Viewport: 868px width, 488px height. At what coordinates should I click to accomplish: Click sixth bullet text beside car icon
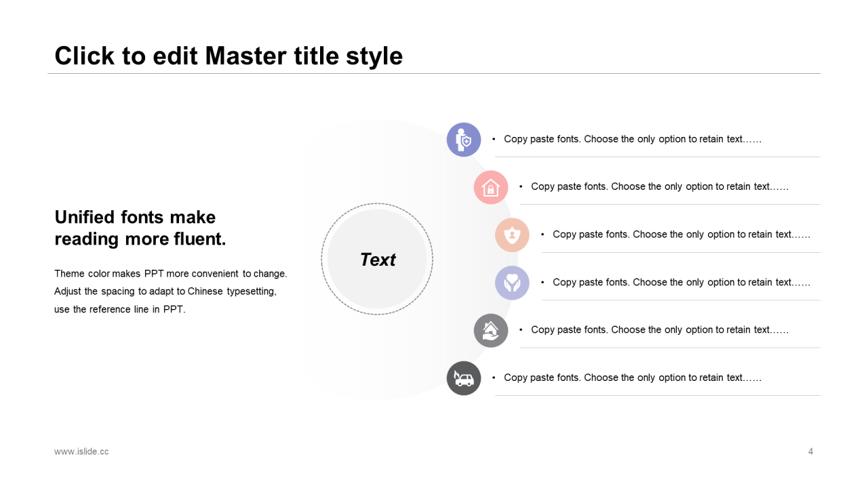[633, 378]
